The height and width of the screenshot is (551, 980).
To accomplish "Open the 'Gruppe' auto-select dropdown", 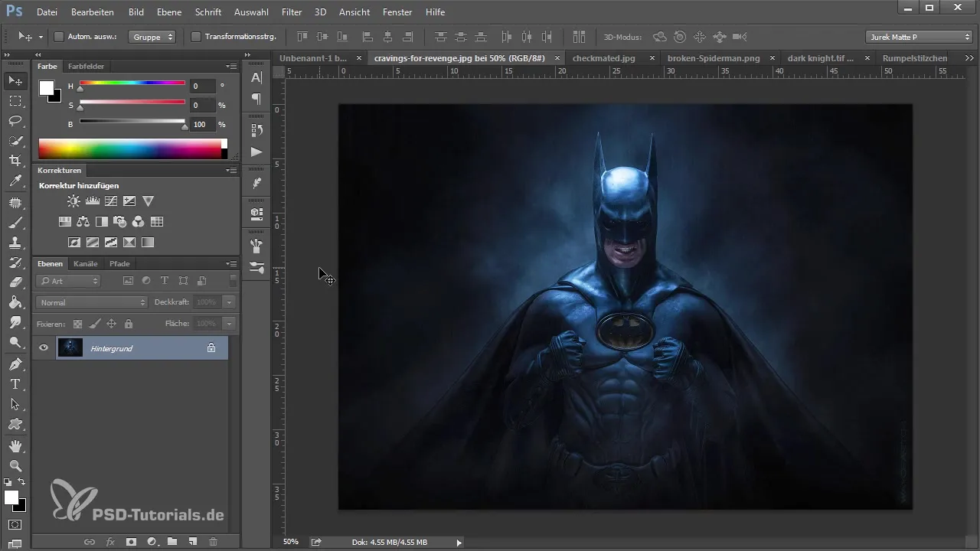I will [152, 36].
